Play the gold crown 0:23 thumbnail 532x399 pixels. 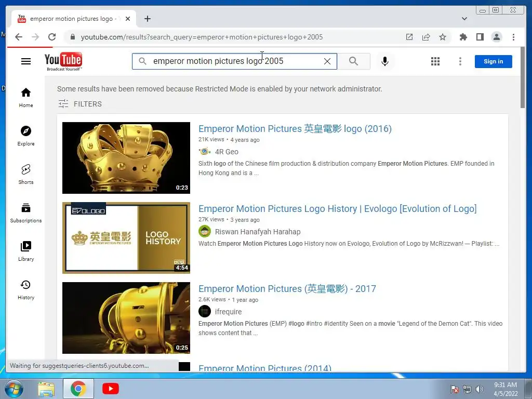(126, 158)
